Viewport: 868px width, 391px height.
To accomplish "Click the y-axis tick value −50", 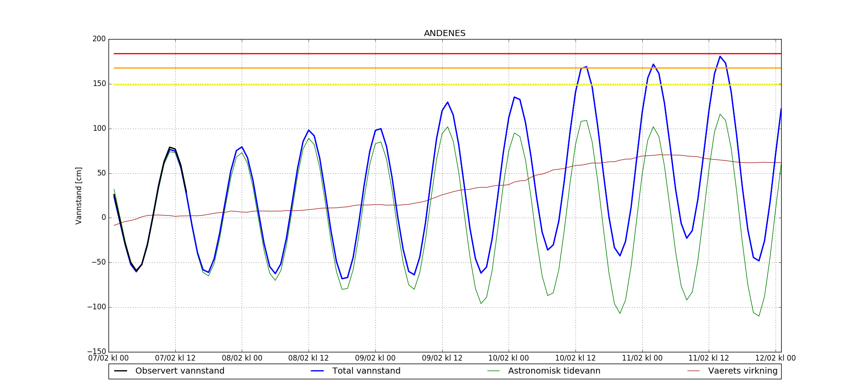I will pos(98,262).
